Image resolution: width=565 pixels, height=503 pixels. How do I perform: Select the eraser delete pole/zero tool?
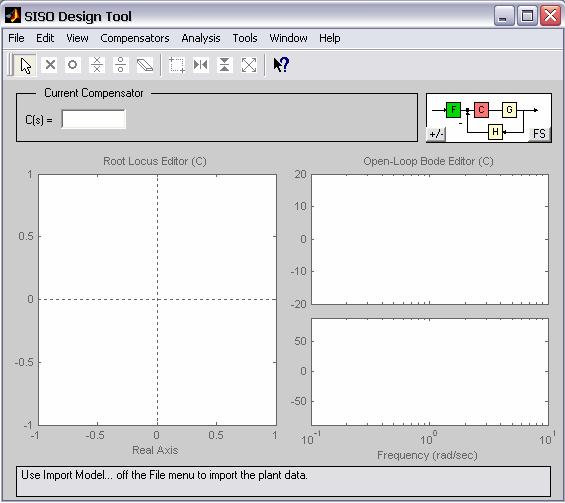(x=145, y=65)
